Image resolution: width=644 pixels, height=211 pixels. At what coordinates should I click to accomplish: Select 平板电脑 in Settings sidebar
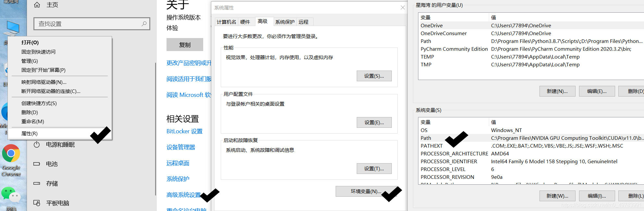[58, 203]
